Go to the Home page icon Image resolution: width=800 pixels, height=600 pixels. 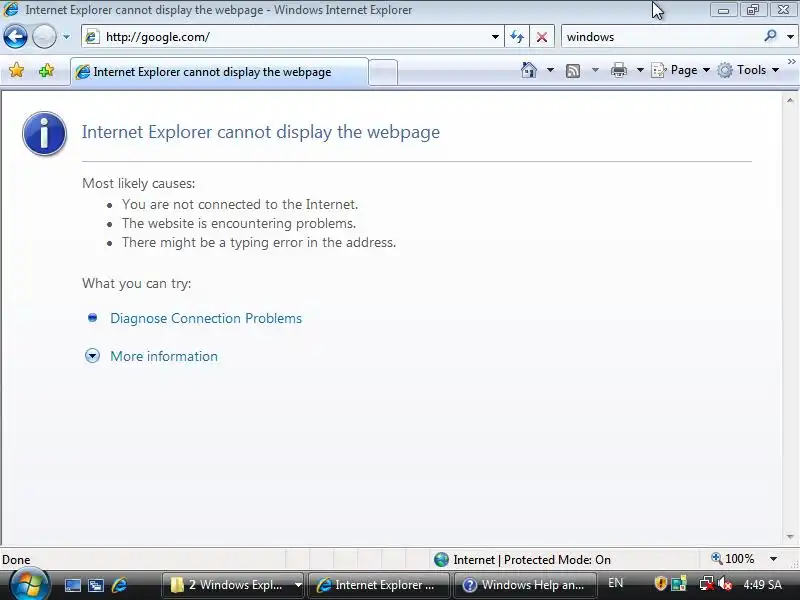pos(529,70)
